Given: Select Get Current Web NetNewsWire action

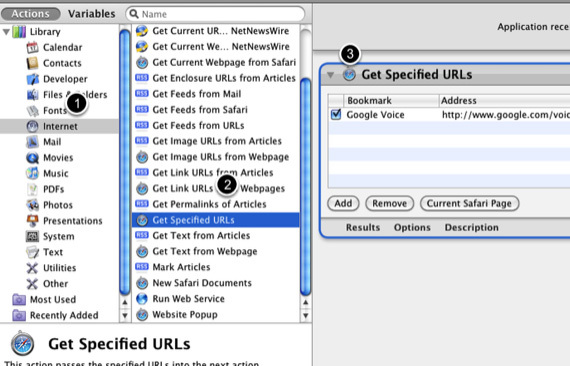Looking at the screenshot, I should (x=216, y=47).
